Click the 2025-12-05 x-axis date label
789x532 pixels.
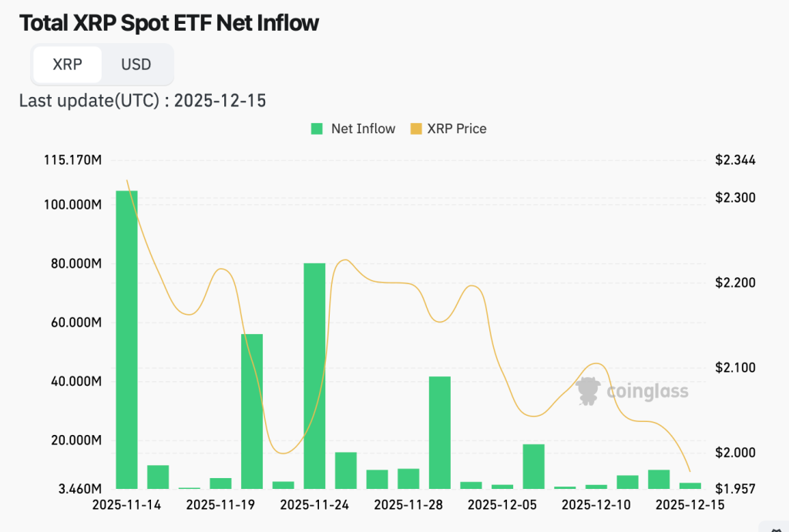502,505
